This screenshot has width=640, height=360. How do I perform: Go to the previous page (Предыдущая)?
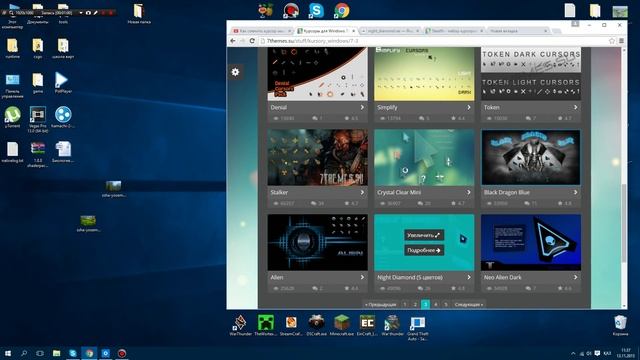(380, 304)
